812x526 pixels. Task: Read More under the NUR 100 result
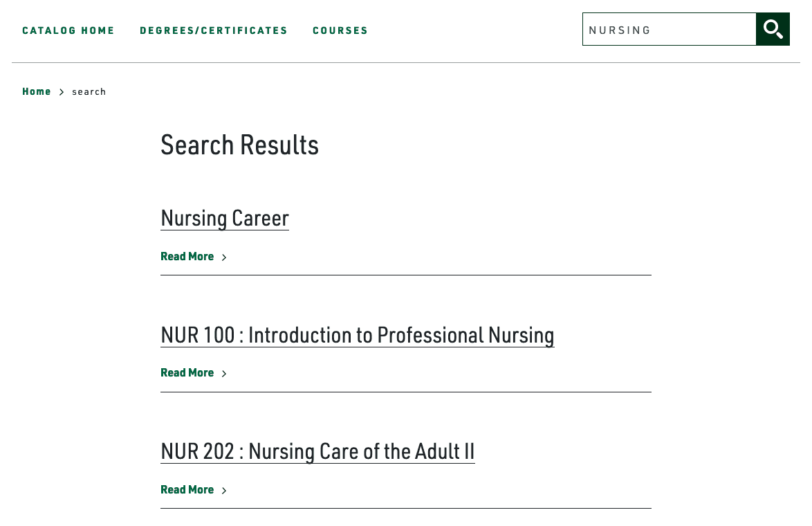click(187, 373)
